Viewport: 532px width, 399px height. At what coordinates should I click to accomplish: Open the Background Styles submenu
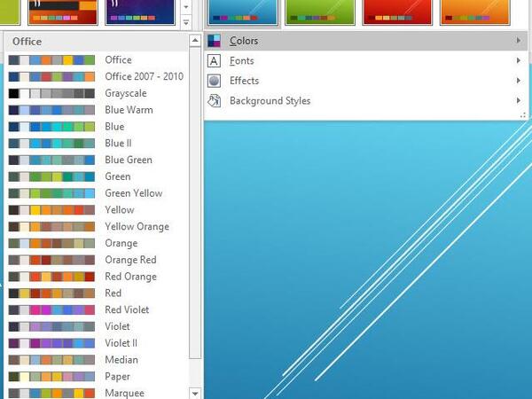click(x=365, y=101)
